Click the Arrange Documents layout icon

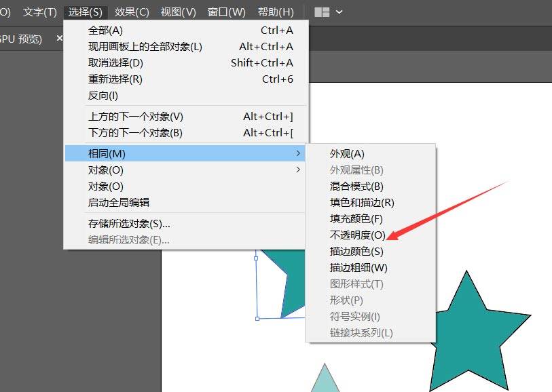[x=322, y=12]
